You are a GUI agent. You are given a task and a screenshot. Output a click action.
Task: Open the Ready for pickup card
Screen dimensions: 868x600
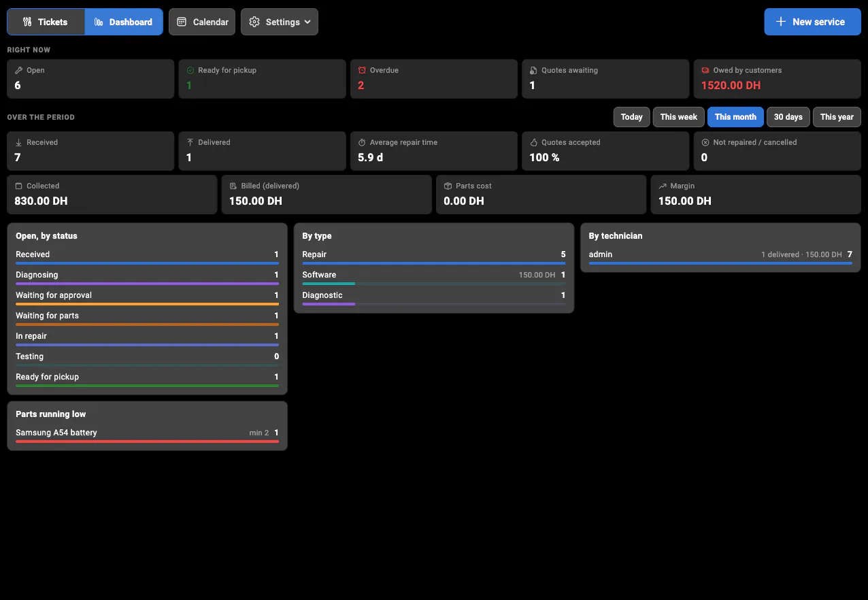coord(262,79)
